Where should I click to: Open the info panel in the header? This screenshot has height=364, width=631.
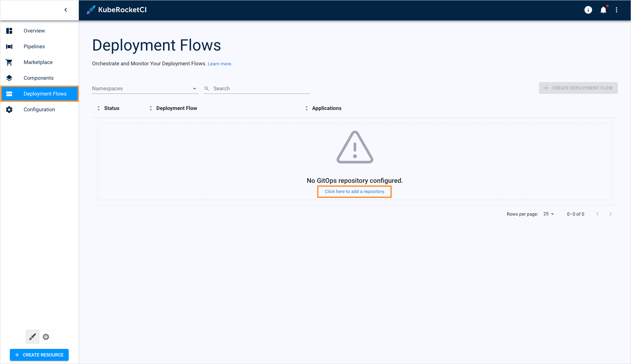pyautogui.click(x=588, y=10)
